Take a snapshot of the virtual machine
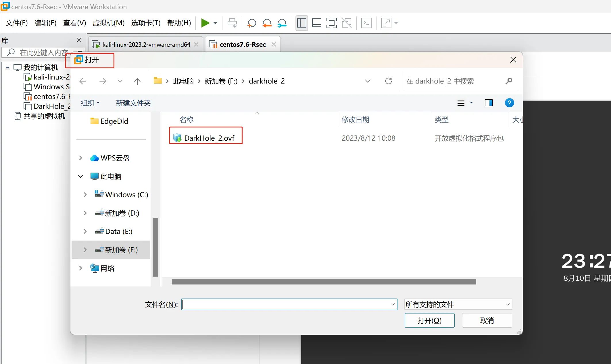611x364 pixels. [x=251, y=23]
